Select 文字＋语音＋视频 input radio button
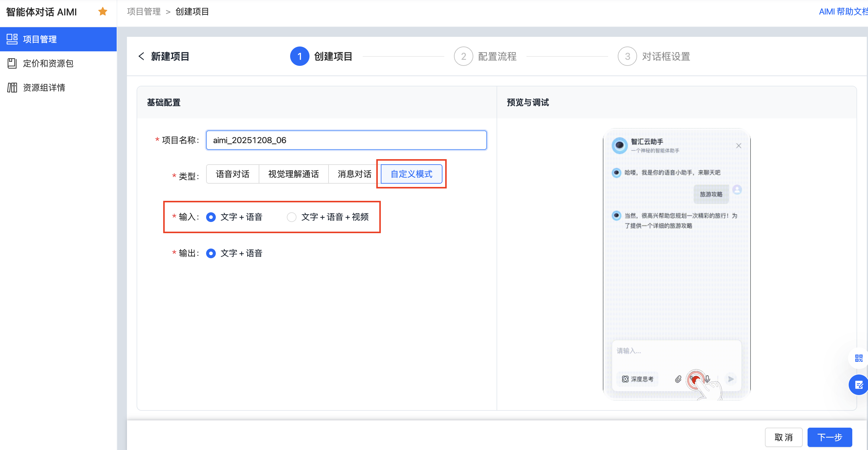The height and width of the screenshot is (450, 868). pyautogui.click(x=291, y=217)
